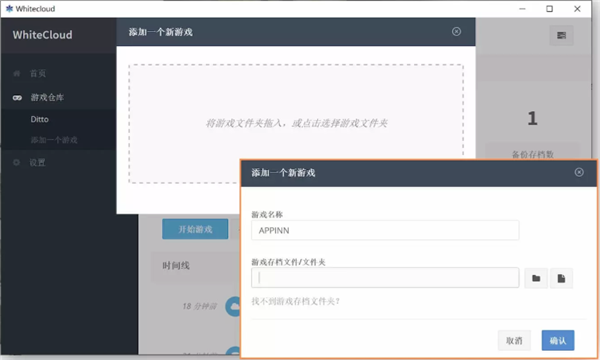Open 首页 in the sidebar
The width and height of the screenshot is (600, 360).
pyautogui.click(x=38, y=73)
